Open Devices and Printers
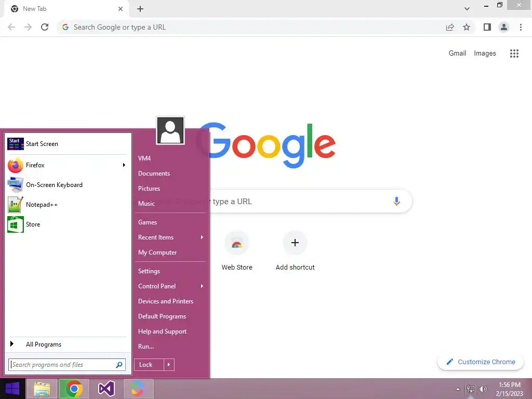The height and width of the screenshot is (399, 532). [170, 301]
